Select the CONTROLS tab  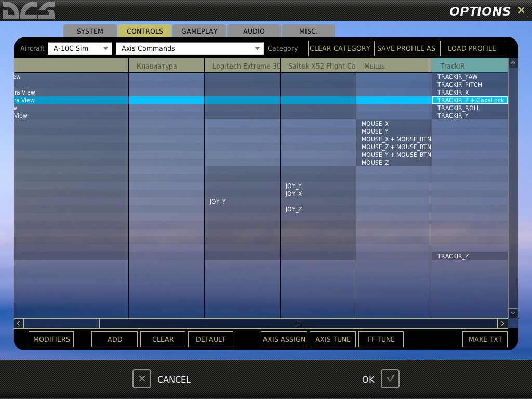click(145, 31)
